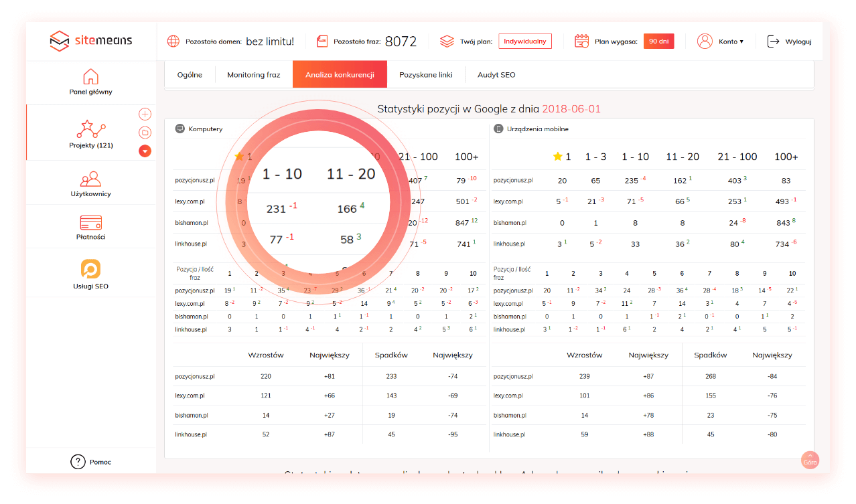This screenshot has height=504, width=856.
Task: Switch to the Ogólne tab
Action: 190,75
